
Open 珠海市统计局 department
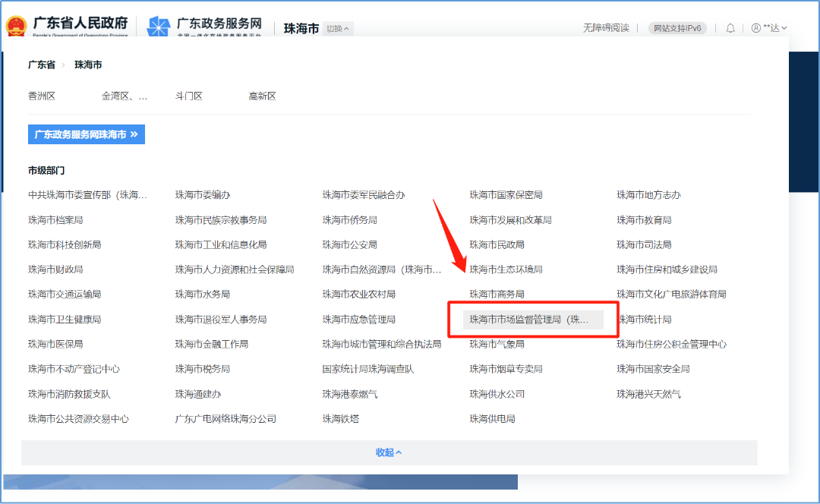(645, 320)
